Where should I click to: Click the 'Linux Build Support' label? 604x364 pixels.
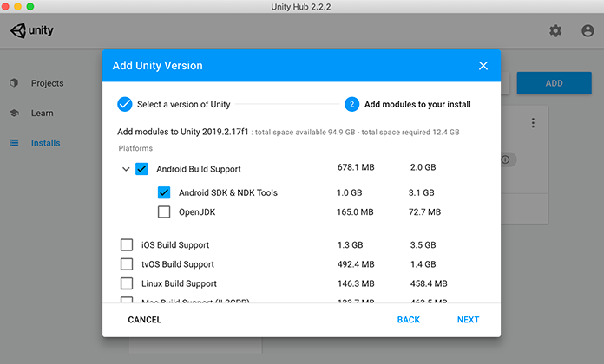pos(179,283)
